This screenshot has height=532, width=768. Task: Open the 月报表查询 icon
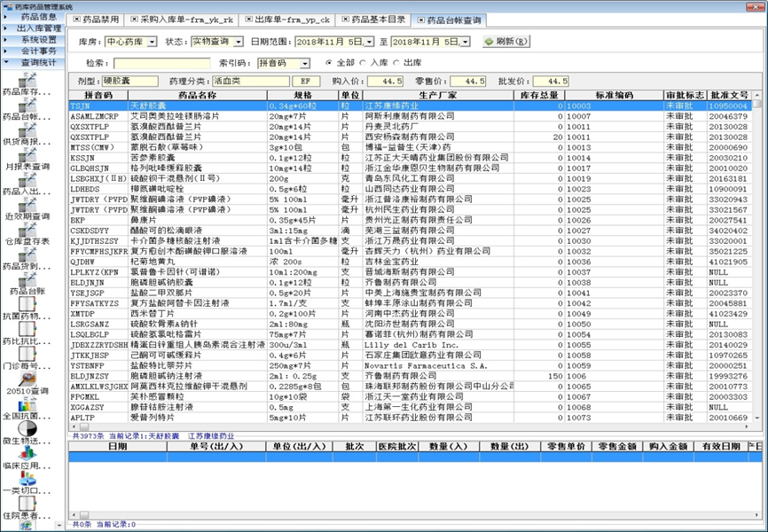click(x=27, y=155)
